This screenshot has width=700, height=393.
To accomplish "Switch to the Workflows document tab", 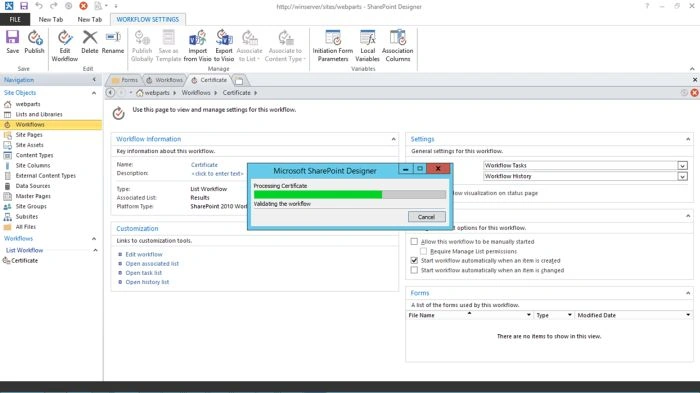I will [x=164, y=80].
